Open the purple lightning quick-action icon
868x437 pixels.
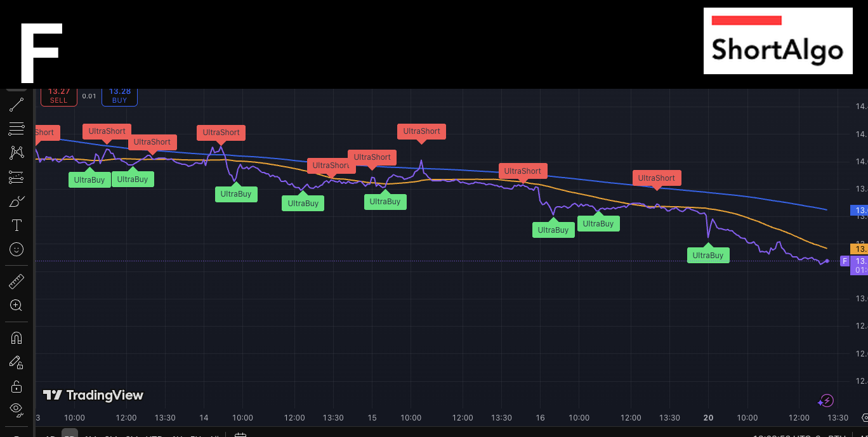(825, 400)
